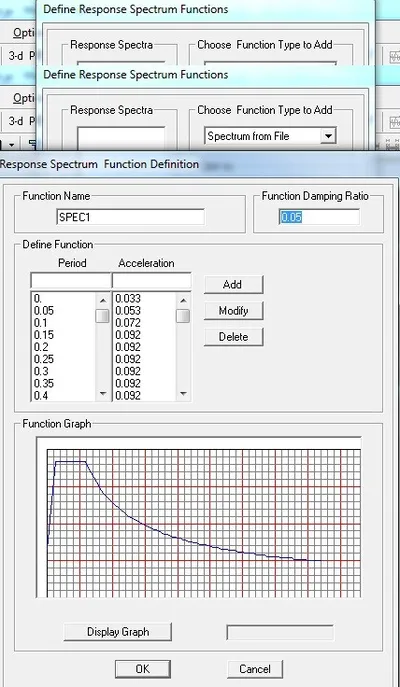400x687 pixels.
Task: Select acceleration value 0.072 in list
Action: click(x=128, y=323)
